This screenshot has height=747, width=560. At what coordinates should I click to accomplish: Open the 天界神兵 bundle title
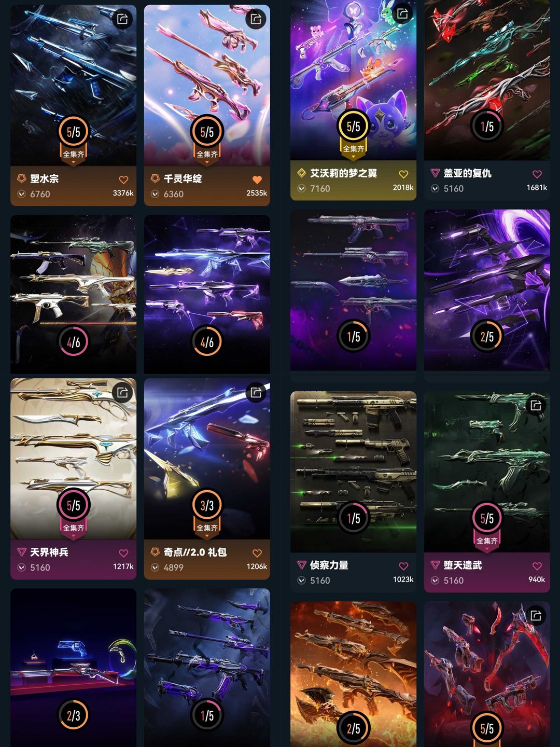coord(49,552)
